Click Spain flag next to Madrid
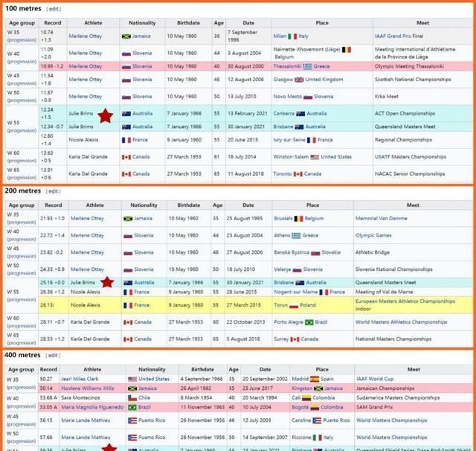476x451 pixels. point(315,379)
